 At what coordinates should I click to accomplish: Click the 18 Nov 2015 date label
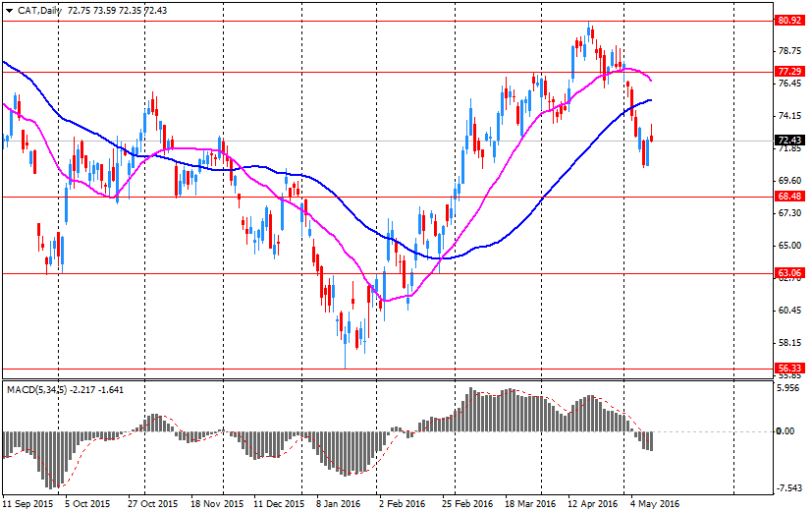click(218, 504)
